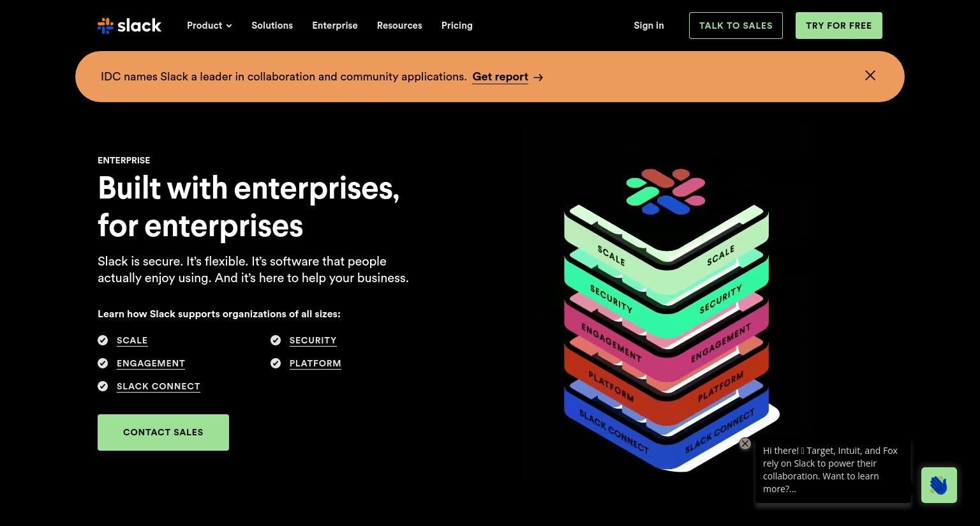Click the checkmark icon beside Engagement
Viewport: 980px width, 526px height.
point(103,363)
